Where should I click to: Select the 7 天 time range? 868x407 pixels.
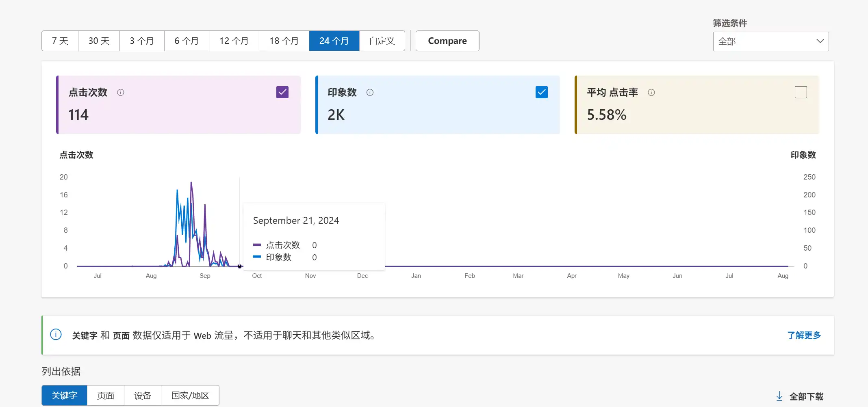click(60, 41)
